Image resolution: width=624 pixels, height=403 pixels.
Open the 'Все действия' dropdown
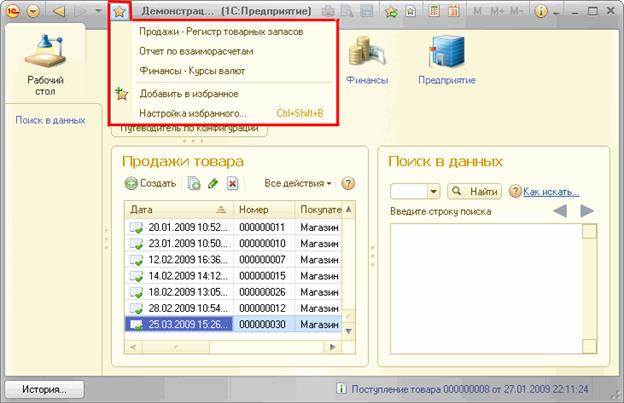(x=298, y=183)
